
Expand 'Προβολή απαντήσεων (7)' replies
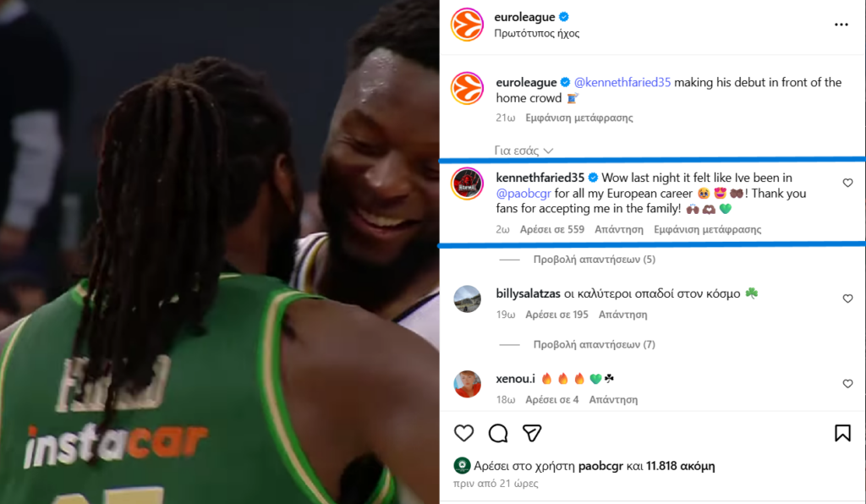pyautogui.click(x=595, y=344)
